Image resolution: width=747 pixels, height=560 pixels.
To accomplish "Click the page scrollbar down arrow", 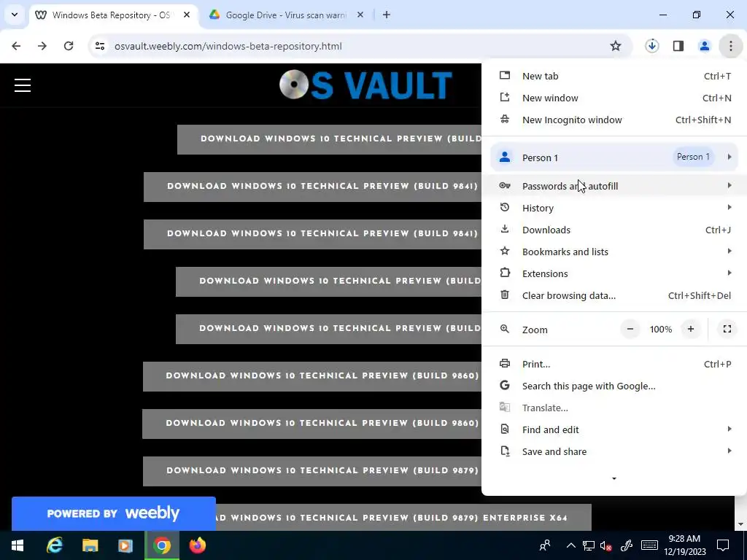I will (740, 525).
